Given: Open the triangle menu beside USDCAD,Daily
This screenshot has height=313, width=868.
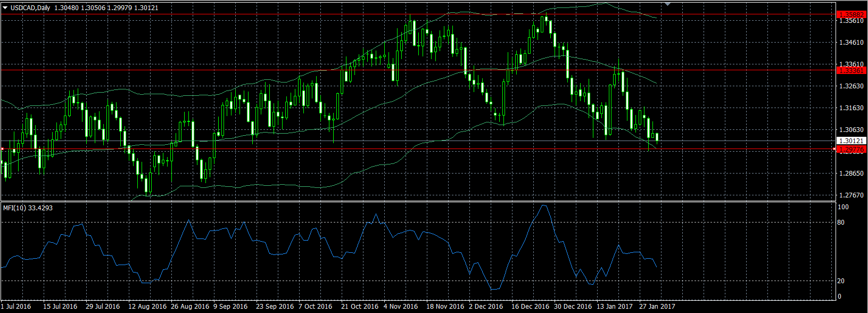Looking at the screenshot, I should (x=5, y=8).
